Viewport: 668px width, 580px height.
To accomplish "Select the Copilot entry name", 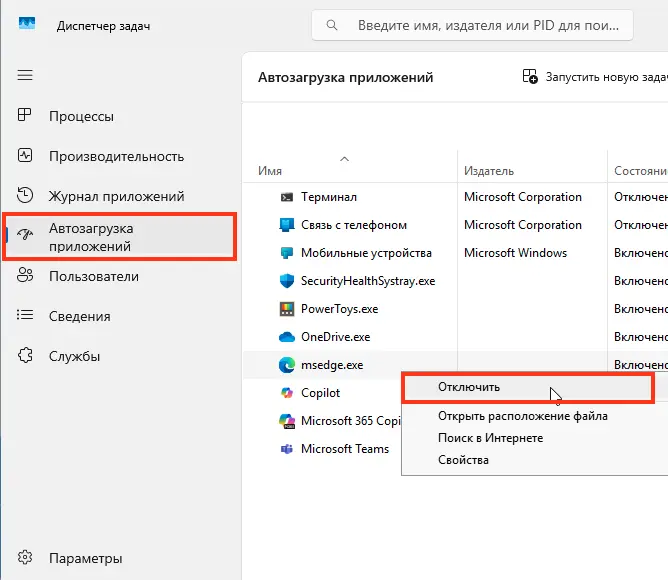I will [x=320, y=393].
